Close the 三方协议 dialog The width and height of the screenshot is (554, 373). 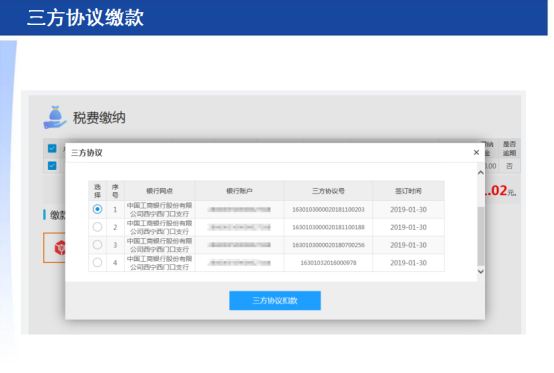pyautogui.click(x=476, y=152)
